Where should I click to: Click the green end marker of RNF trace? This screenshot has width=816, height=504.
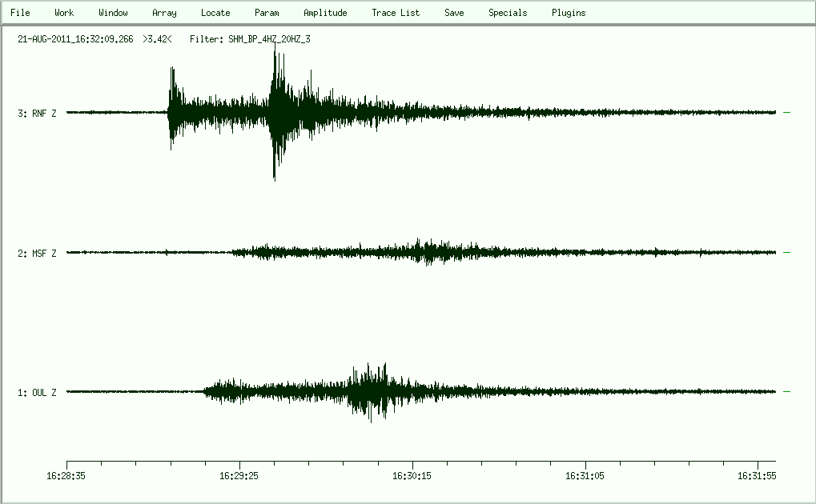(x=787, y=113)
